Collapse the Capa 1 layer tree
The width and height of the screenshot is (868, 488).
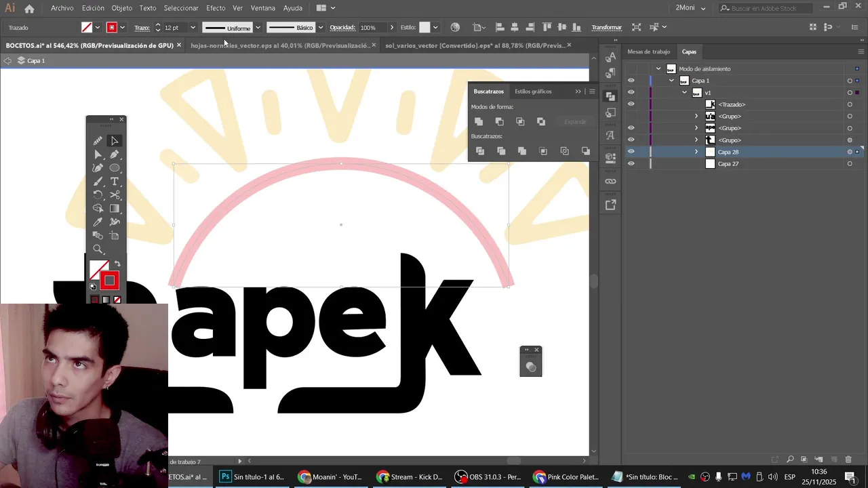[671, 81]
